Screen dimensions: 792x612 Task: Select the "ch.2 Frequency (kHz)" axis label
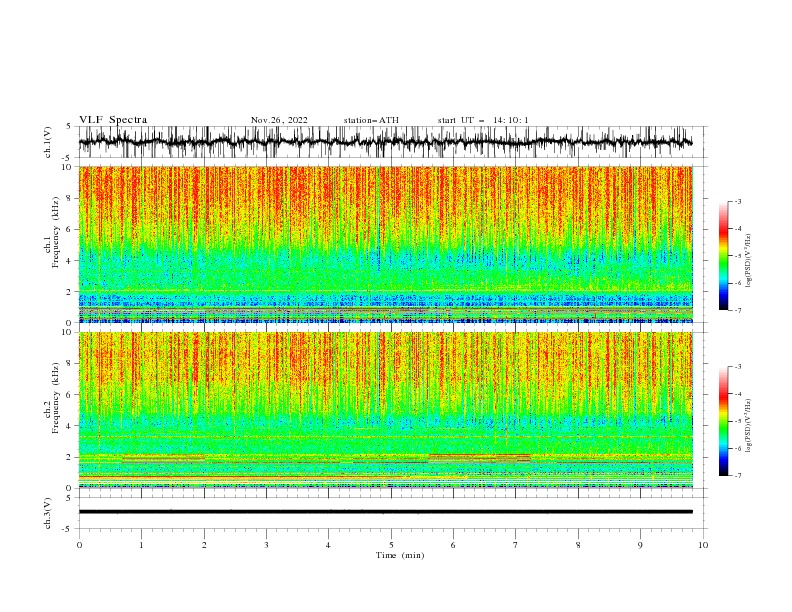coord(53,398)
